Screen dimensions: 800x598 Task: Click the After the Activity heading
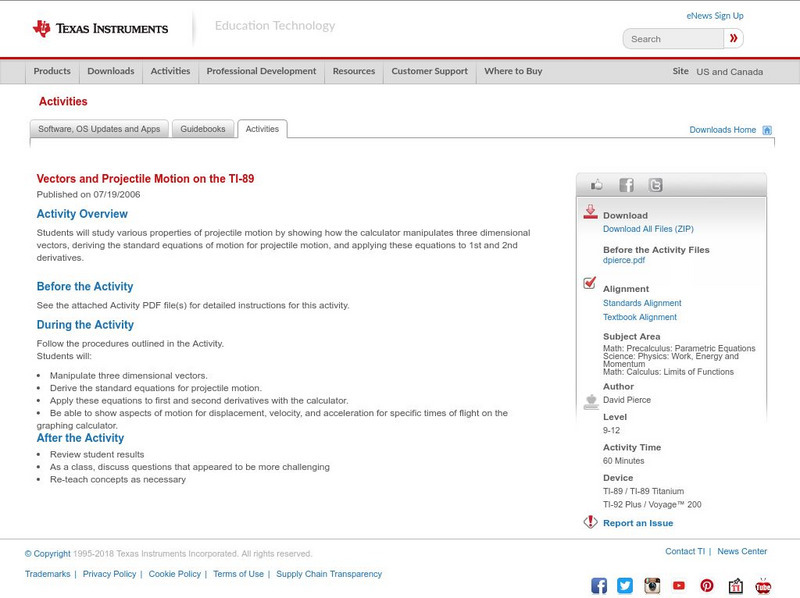coord(80,438)
